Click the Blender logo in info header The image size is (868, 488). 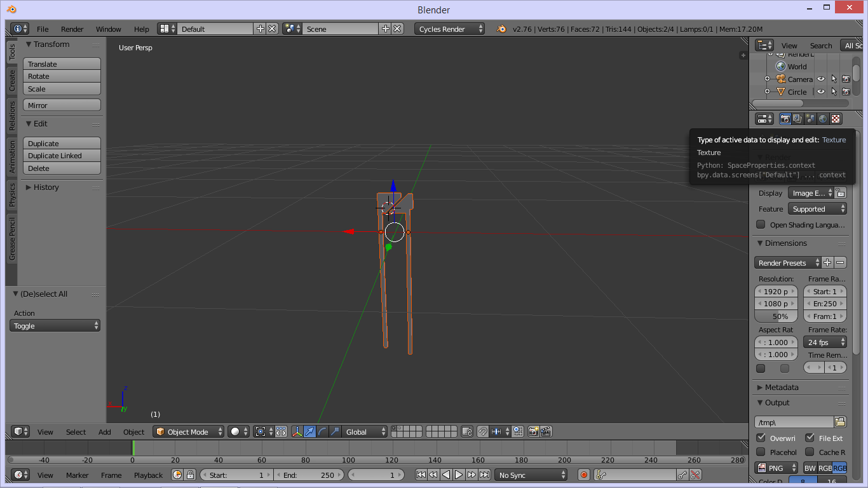[x=501, y=29]
